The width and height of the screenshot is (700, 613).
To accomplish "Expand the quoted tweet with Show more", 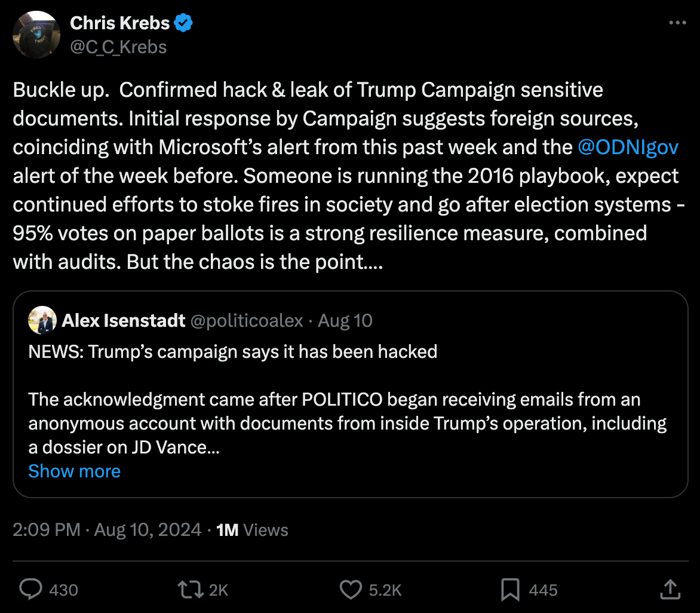I will [74, 471].
